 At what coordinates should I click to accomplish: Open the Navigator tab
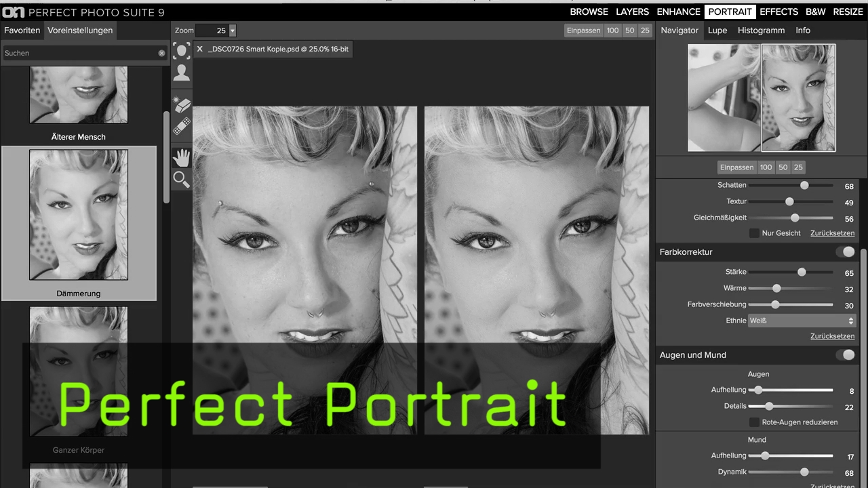coord(679,30)
